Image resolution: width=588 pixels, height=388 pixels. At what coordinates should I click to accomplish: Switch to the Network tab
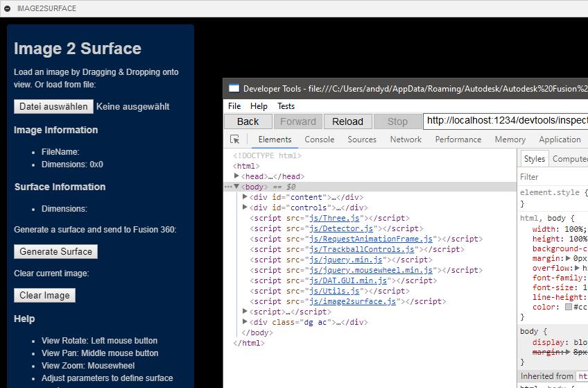click(x=406, y=140)
